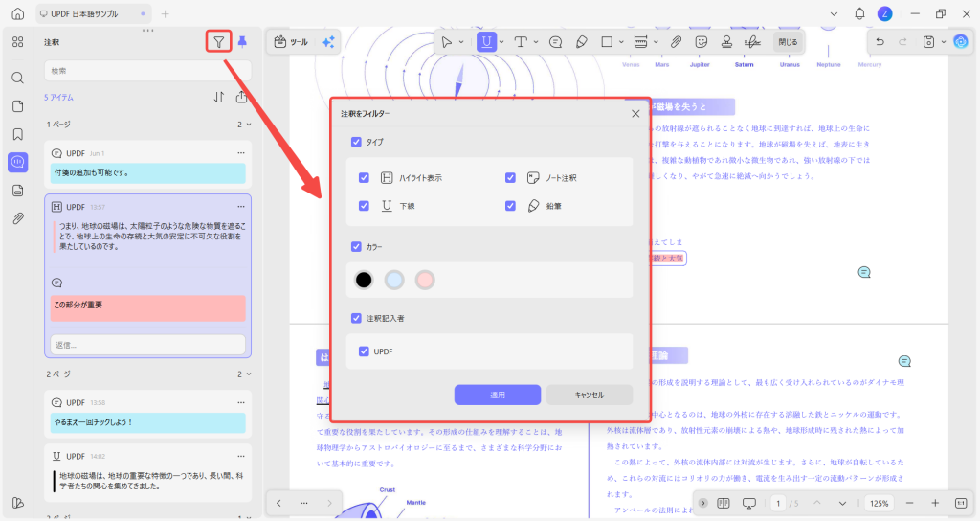
Task: Select the underline annotation tool
Action: coord(486,42)
